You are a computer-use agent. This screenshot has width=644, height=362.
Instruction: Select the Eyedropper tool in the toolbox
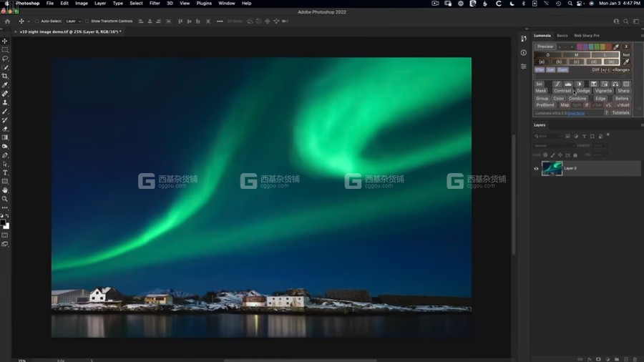tap(5, 85)
